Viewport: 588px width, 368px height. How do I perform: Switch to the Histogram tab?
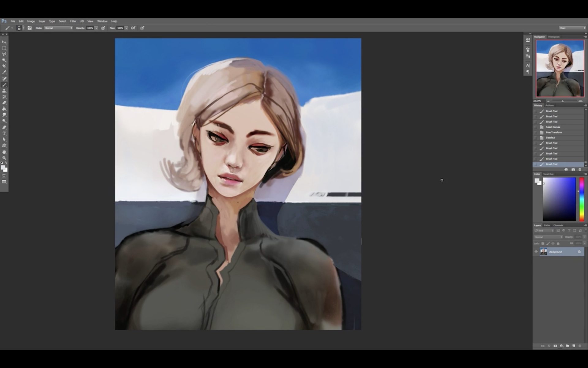pos(554,37)
